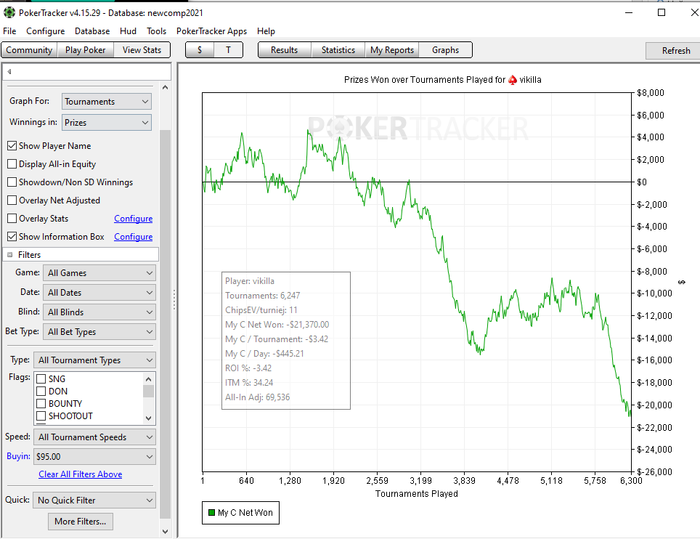
Task: Click sidebar scrollbar up arrow
Action: pos(165,88)
